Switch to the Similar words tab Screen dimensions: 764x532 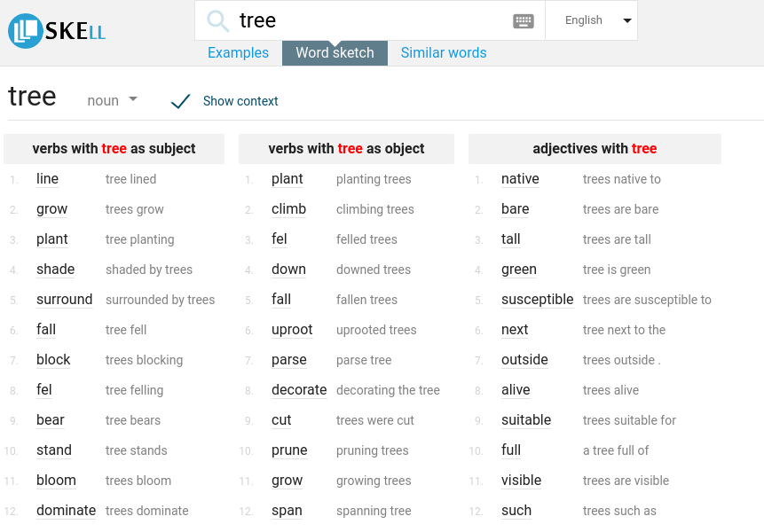click(x=444, y=52)
